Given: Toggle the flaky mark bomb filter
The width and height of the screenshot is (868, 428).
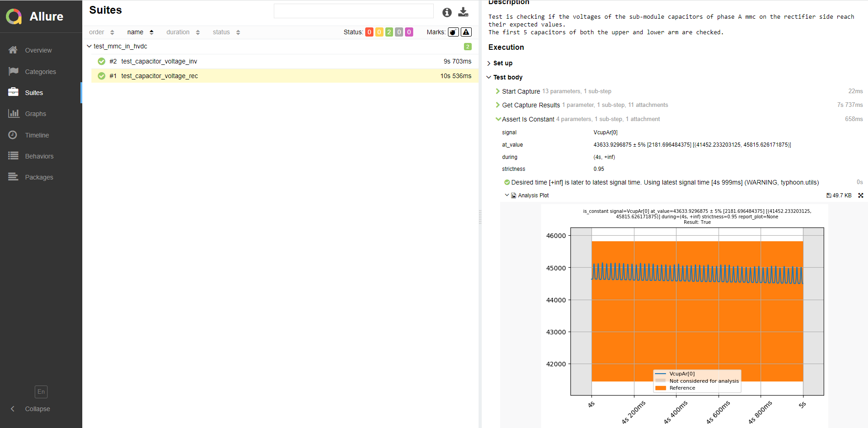Looking at the screenshot, I should (453, 32).
